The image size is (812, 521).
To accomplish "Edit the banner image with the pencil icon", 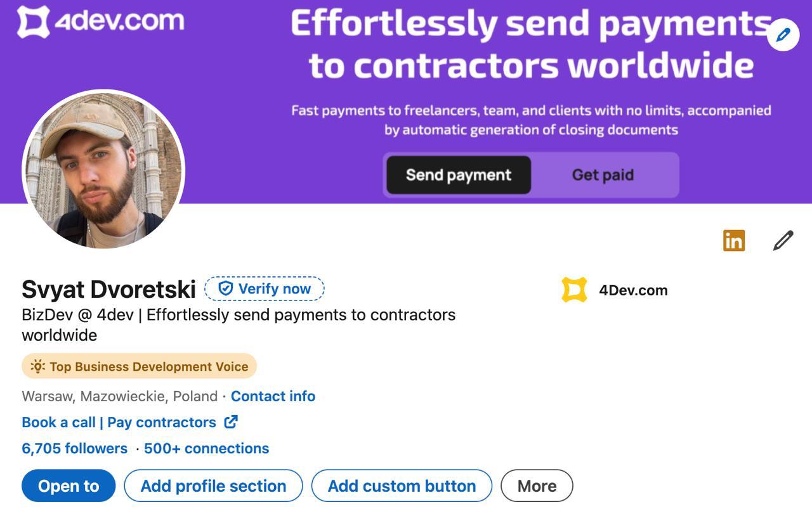I will 782,35.
